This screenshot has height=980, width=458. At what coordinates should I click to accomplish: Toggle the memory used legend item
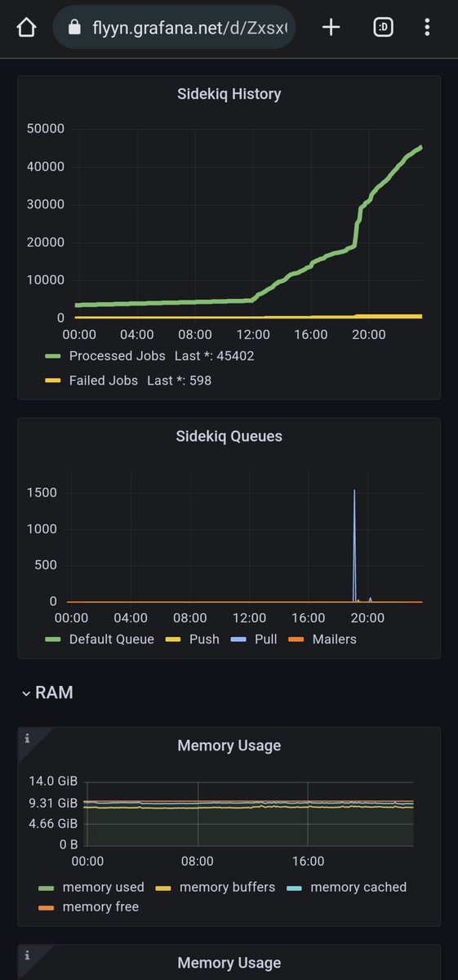pyautogui.click(x=104, y=887)
